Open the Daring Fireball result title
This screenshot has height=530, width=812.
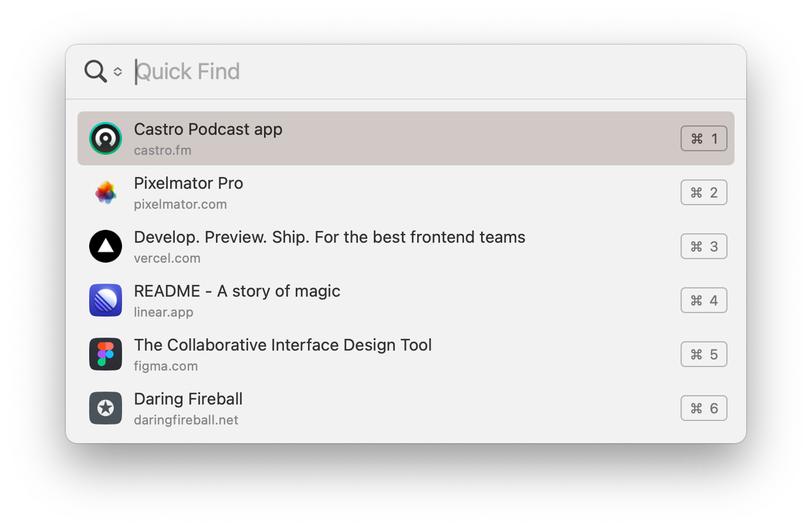(x=188, y=399)
